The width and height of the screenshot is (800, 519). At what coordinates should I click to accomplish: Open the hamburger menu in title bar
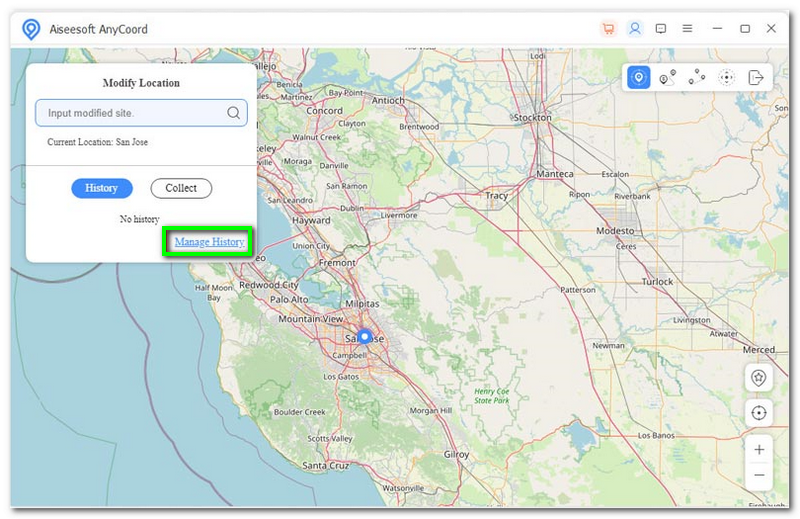tap(688, 29)
